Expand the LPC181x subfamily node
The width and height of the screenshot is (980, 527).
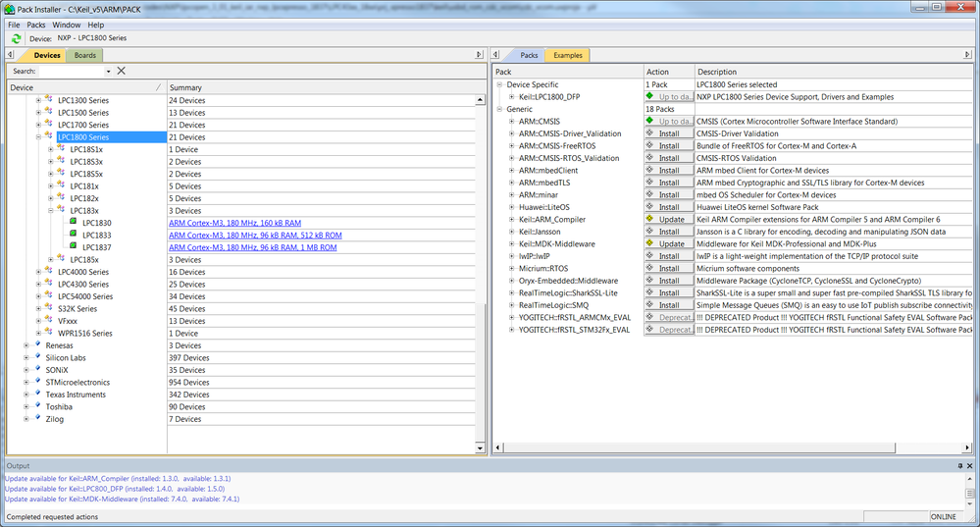(x=51, y=186)
